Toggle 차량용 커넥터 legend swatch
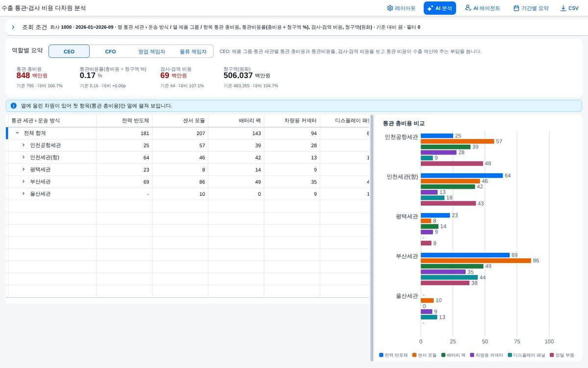The width and height of the screenshot is (588, 368). 472,355
